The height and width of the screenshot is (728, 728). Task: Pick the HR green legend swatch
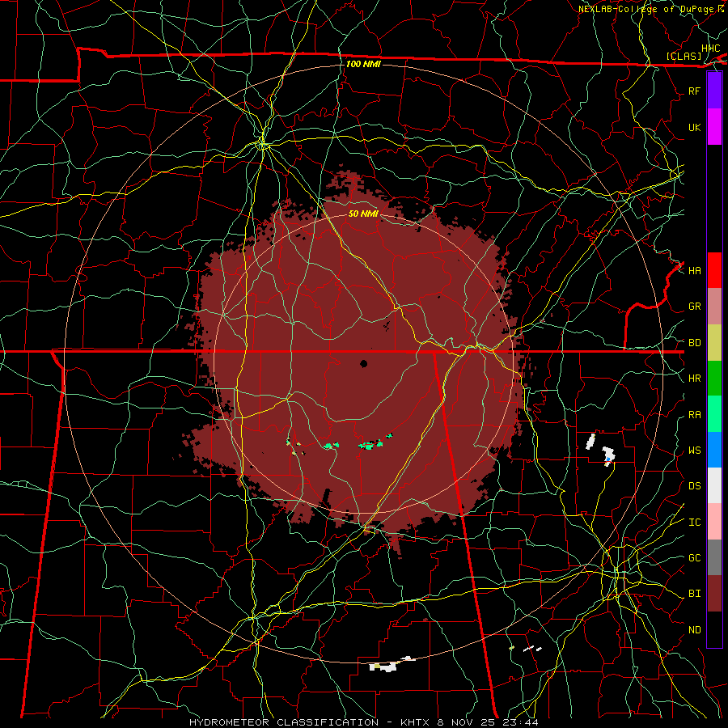coord(714,379)
